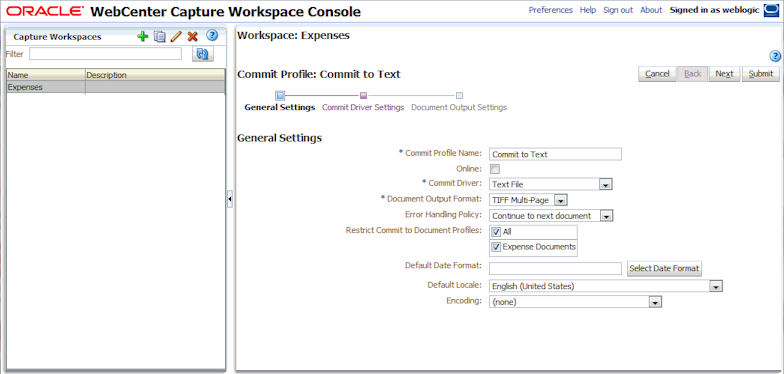Click the General Settings train step icon
Image resolution: width=784 pixels, height=374 pixels.
(280, 95)
